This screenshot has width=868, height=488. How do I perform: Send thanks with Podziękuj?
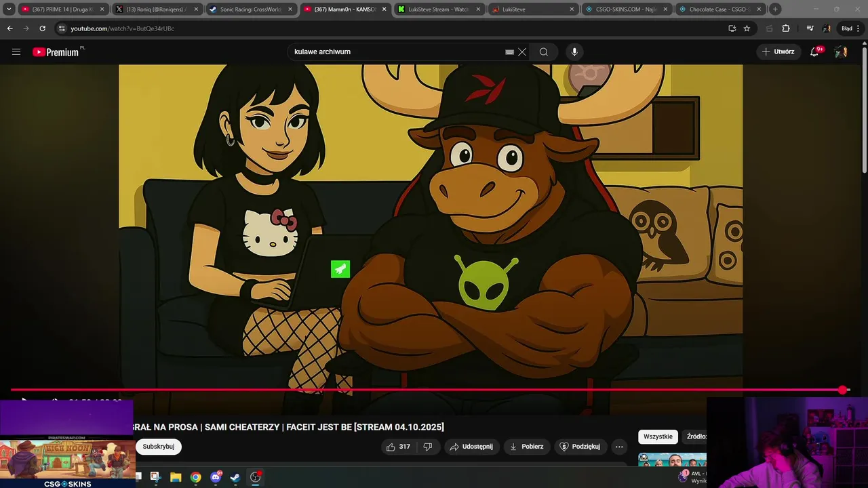click(x=580, y=447)
